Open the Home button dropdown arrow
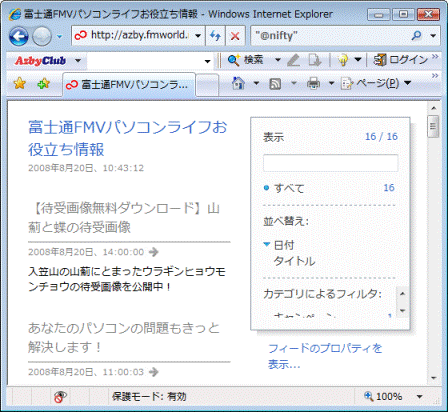The width and height of the screenshot is (448, 412). pyautogui.click(x=256, y=83)
